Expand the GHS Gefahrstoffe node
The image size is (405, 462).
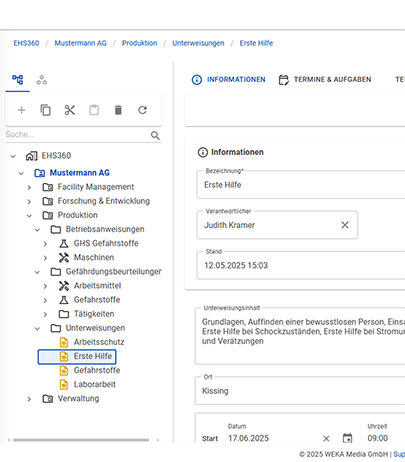[45, 244]
